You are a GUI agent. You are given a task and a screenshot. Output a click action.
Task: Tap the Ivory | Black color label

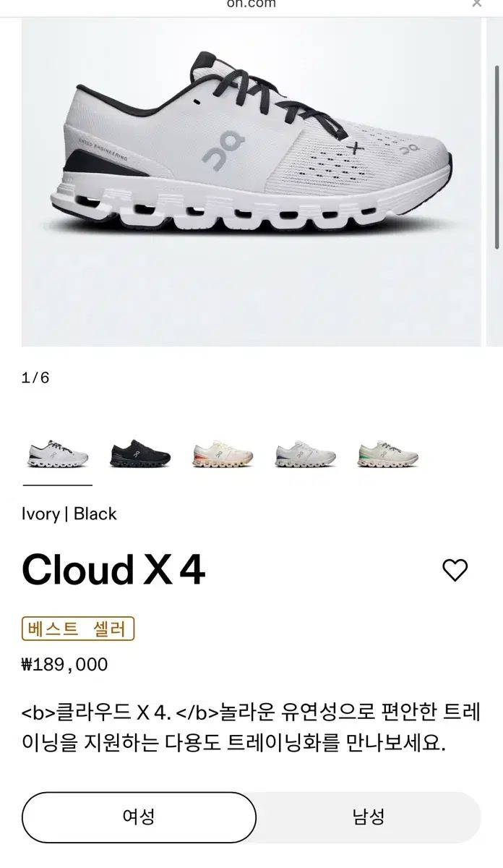click(69, 514)
